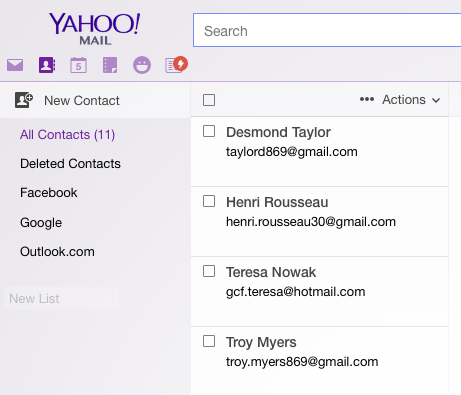The height and width of the screenshot is (395, 461).
Task: Click the Yahoo Mail logo
Action: (x=95, y=29)
